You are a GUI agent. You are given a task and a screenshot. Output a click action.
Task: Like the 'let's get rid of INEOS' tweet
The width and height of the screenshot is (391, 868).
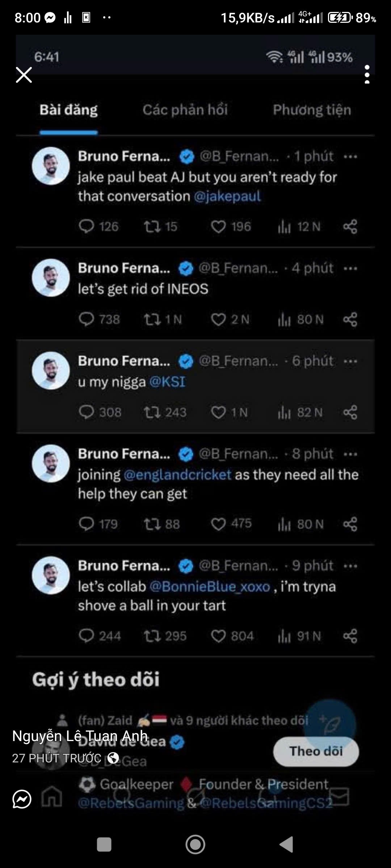pyautogui.click(x=218, y=319)
